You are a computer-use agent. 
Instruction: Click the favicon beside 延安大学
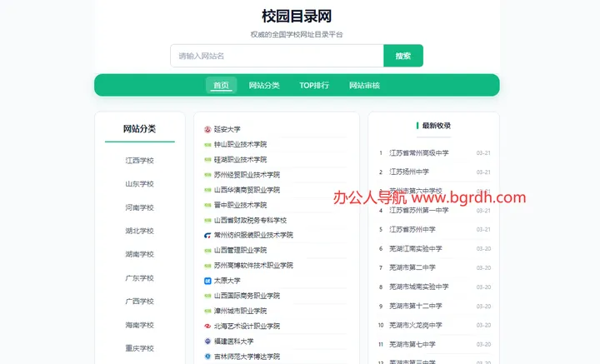(x=207, y=129)
